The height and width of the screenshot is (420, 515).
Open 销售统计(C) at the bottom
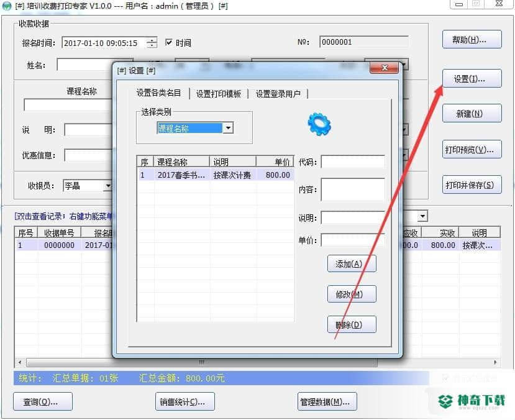pyautogui.click(x=185, y=401)
